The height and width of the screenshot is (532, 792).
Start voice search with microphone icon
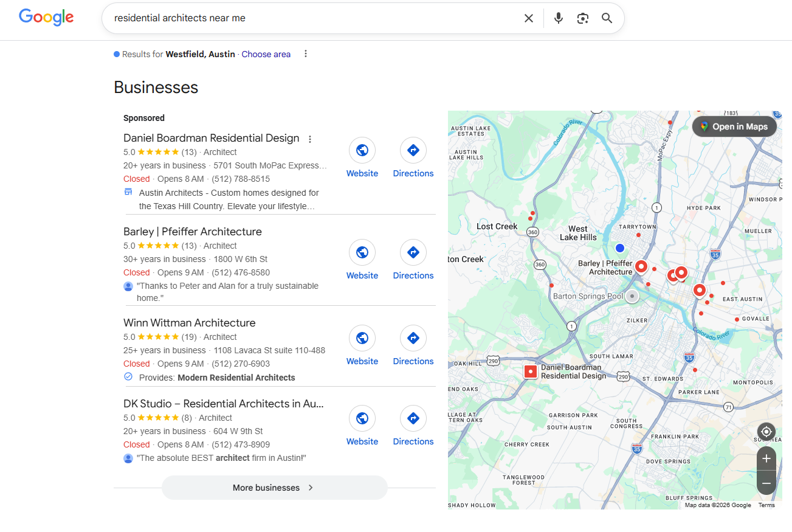558,18
